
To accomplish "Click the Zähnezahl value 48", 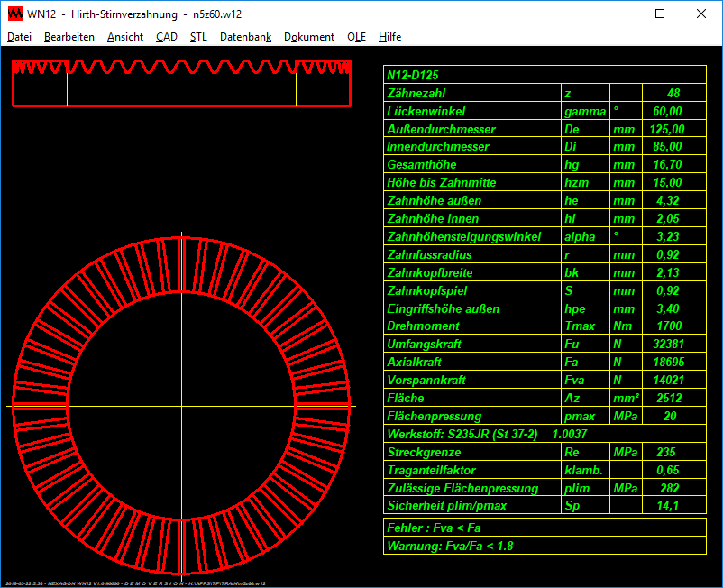I will point(673,93).
